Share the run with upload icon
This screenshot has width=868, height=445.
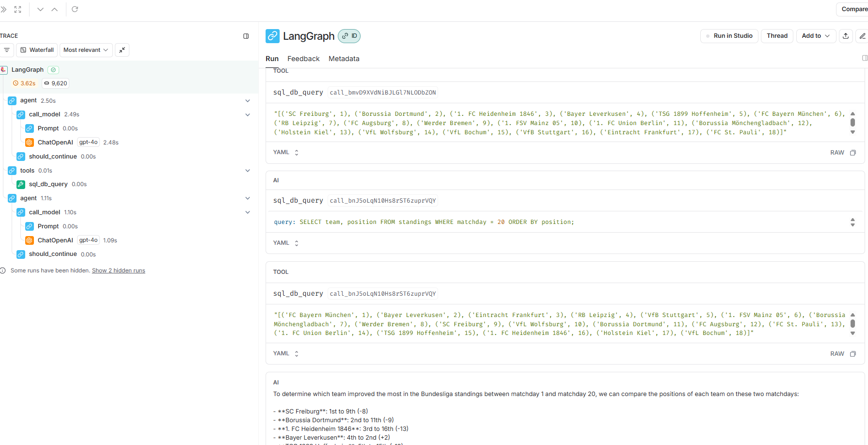pyautogui.click(x=846, y=36)
